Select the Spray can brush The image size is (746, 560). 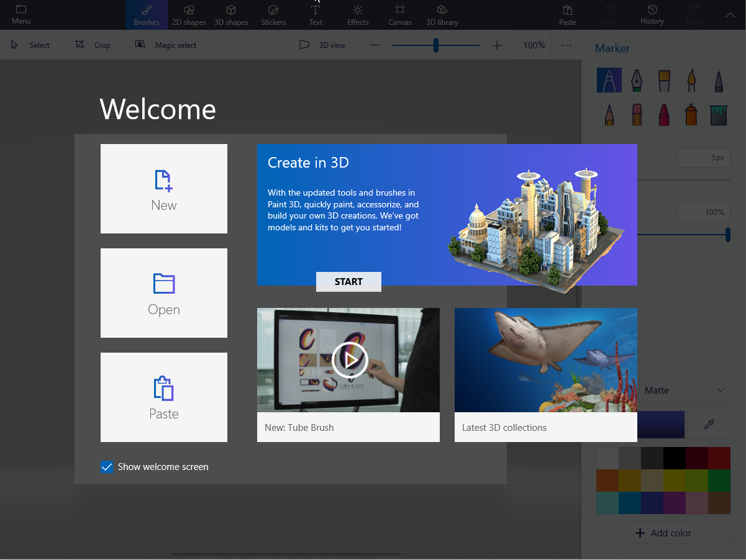pyautogui.click(x=691, y=114)
